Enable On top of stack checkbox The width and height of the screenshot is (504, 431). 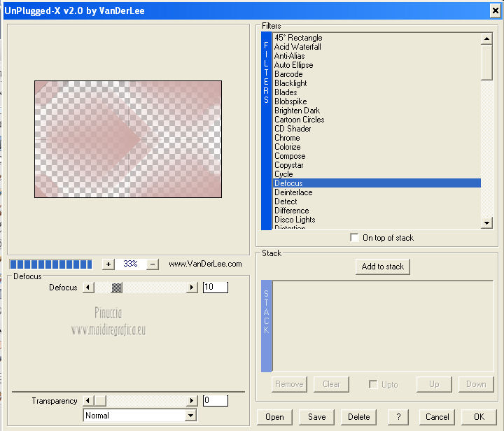pyautogui.click(x=354, y=238)
